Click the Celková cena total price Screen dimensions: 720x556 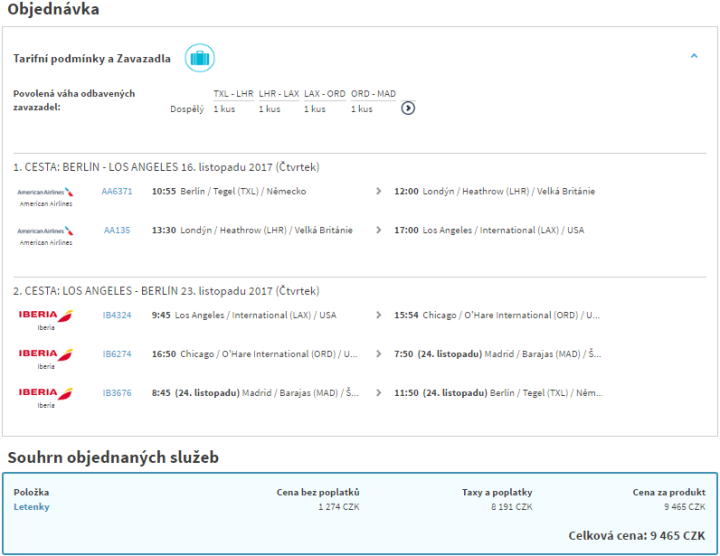[636, 535]
